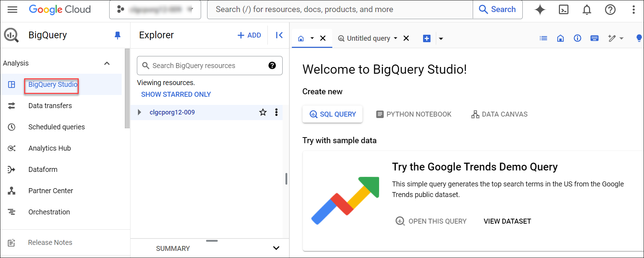Click the lightbulb icon at far right
Screen dimensions: 644x258
point(639,38)
